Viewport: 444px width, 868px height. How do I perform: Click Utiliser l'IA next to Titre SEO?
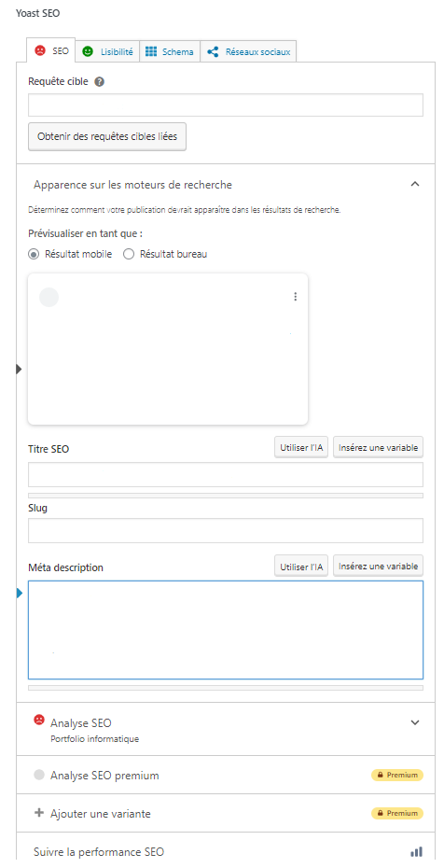[301, 447]
